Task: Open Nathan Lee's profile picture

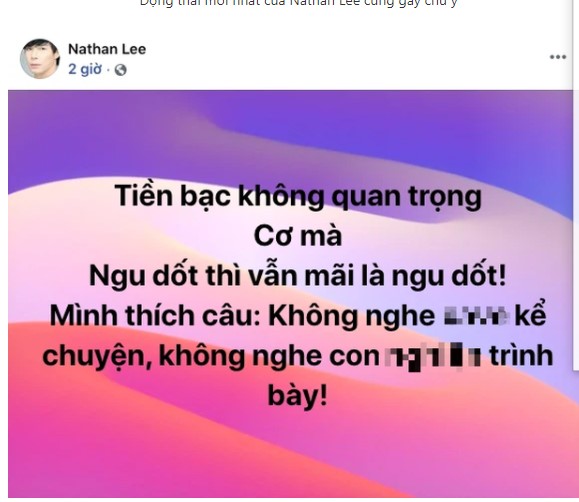Action: [40, 58]
